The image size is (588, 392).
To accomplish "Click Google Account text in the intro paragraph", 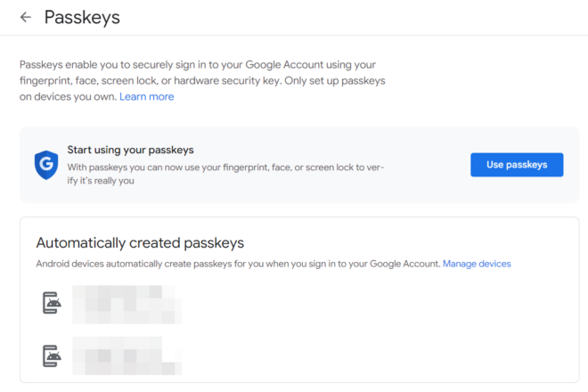I will click(x=284, y=64).
